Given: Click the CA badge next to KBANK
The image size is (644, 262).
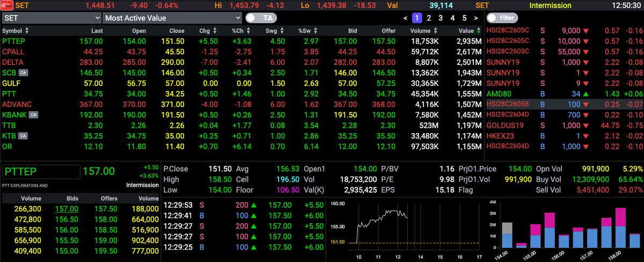Looking at the screenshot, I should tap(33, 114).
